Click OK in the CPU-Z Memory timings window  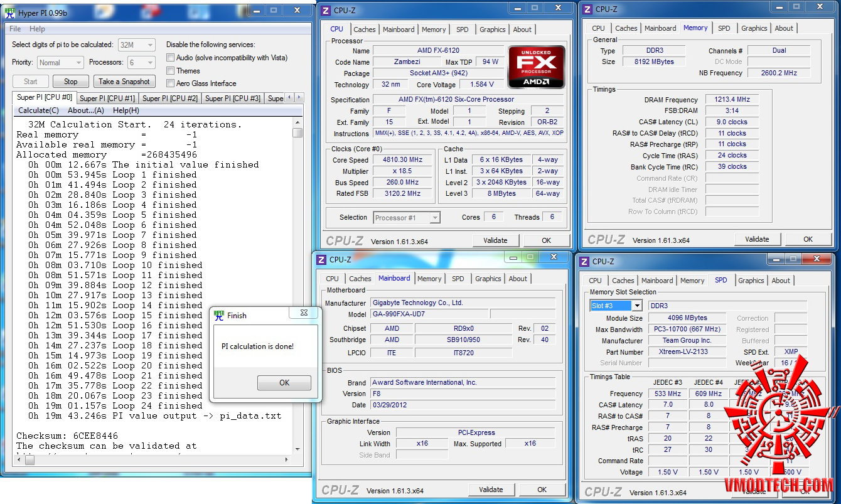808,239
